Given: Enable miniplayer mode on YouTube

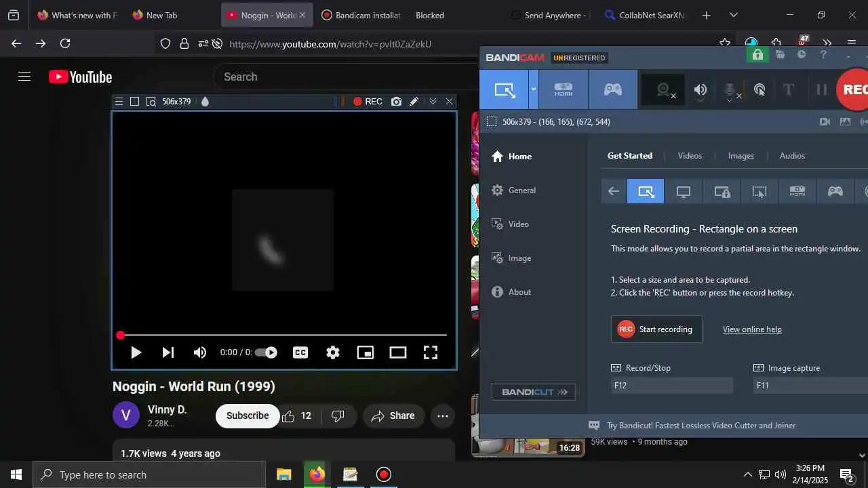Looking at the screenshot, I should [x=366, y=352].
